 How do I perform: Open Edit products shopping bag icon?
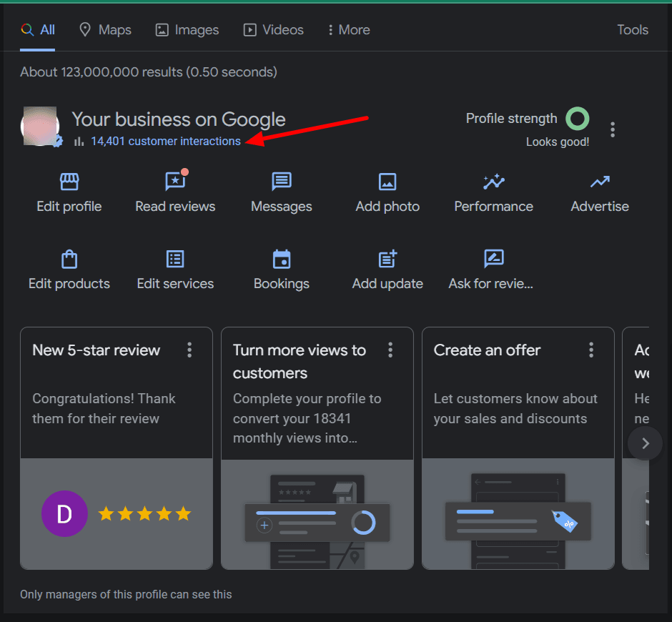69,259
